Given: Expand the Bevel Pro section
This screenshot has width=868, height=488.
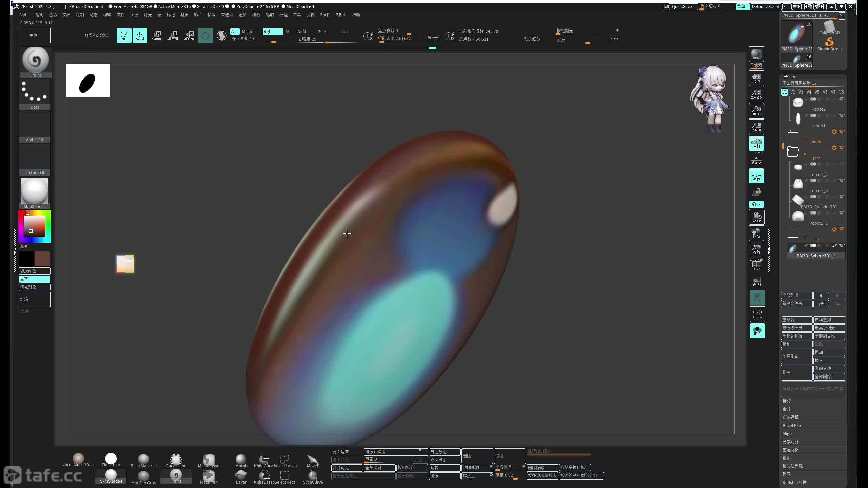Looking at the screenshot, I should pyautogui.click(x=791, y=425).
